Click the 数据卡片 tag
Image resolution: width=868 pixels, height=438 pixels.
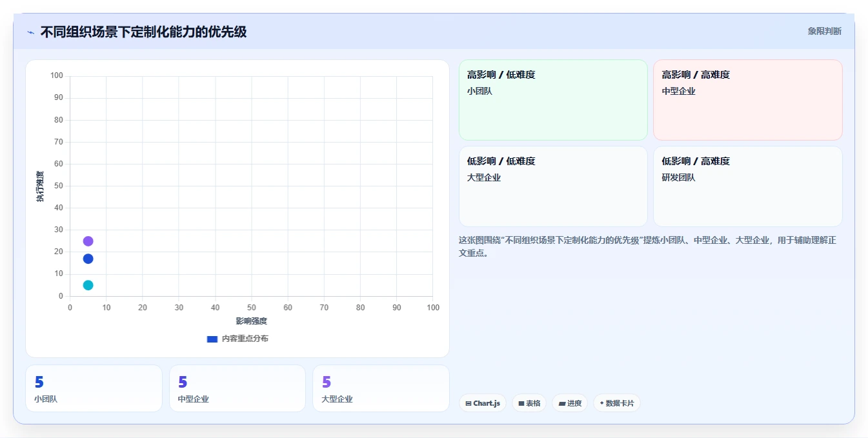617,403
